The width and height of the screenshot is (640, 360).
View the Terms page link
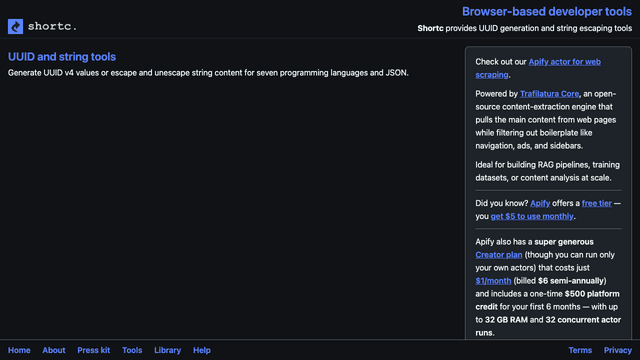[x=580, y=350]
